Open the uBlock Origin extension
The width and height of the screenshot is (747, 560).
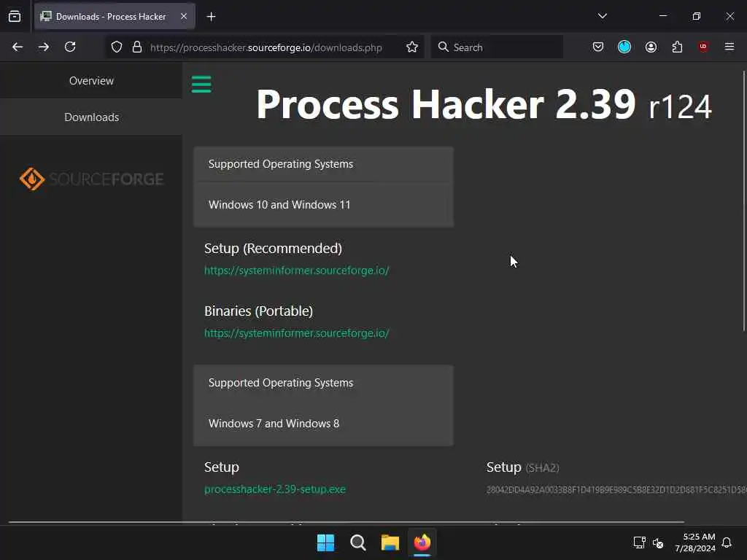coord(703,47)
